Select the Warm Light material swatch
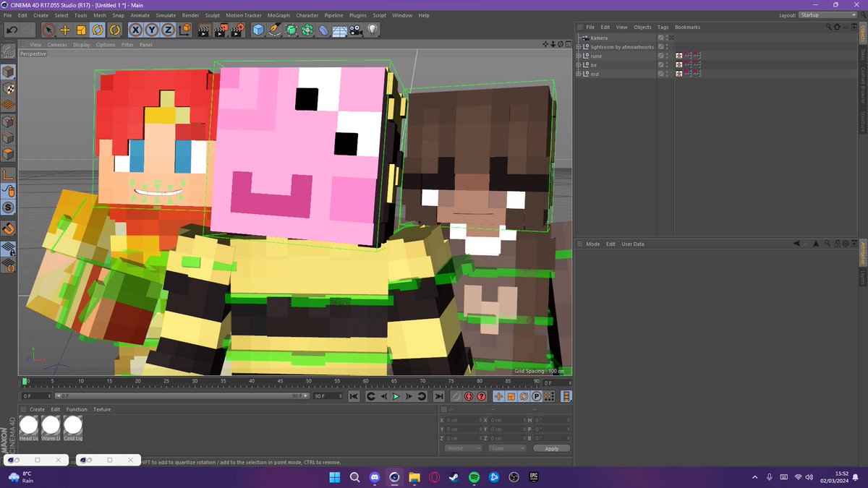Viewport: 868px width, 488px height. [x=51, y=427]
